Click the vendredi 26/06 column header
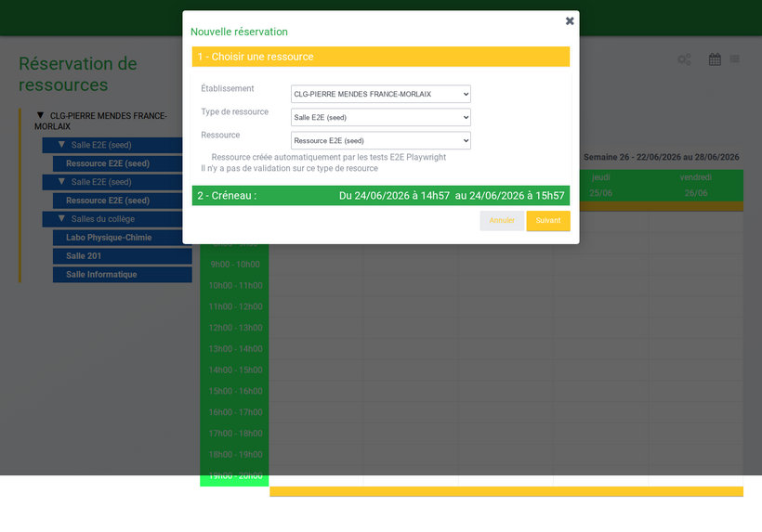Screen dimensions: 762x532 [696, 185]
